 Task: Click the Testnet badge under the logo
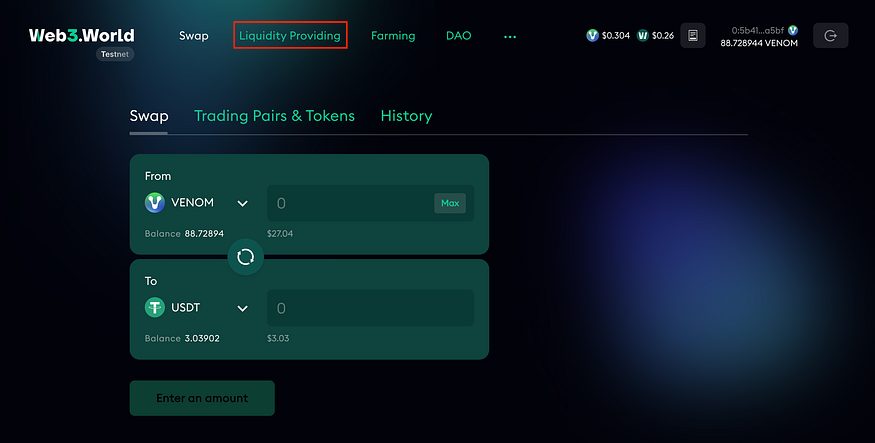click(115, 54)
